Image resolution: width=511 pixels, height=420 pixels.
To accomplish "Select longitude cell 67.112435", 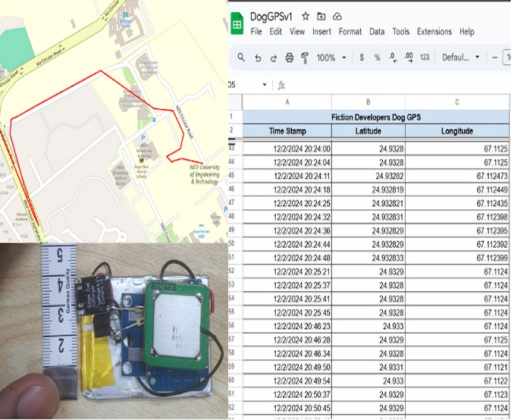I will pyautogui.click(x=457, y=203).
